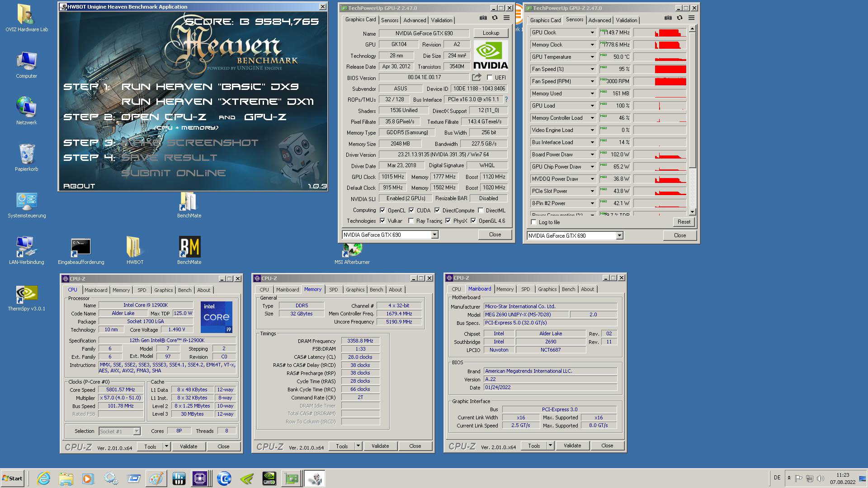Screen dimensions: 868x488
Task: Click the Paint icon in taskbar
Action: [x=156, y=479]
